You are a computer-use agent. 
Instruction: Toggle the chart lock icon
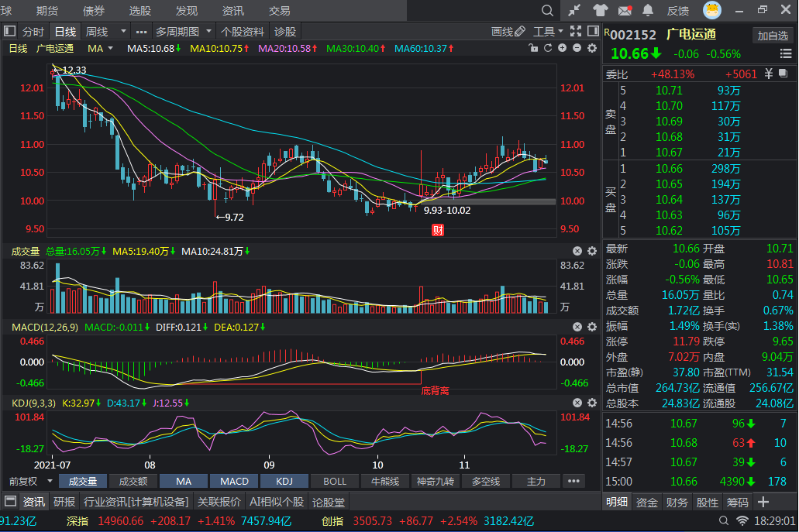[x=532, y=48]
